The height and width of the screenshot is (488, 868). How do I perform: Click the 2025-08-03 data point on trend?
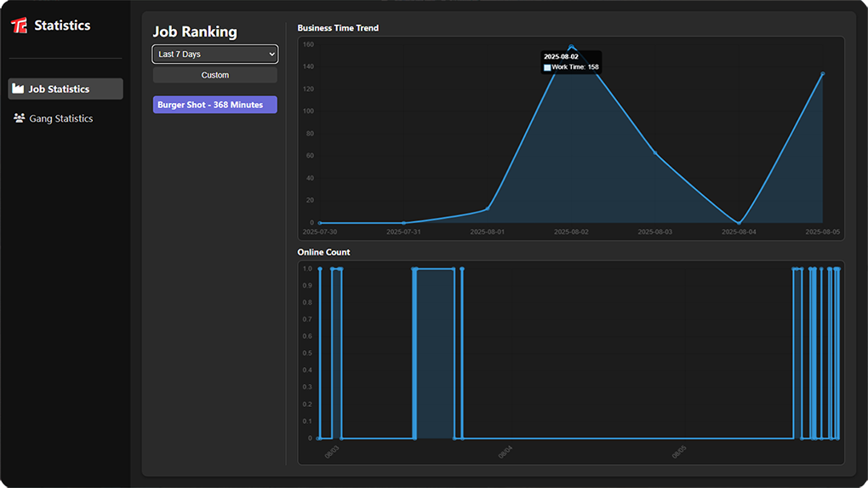(655, 153)
